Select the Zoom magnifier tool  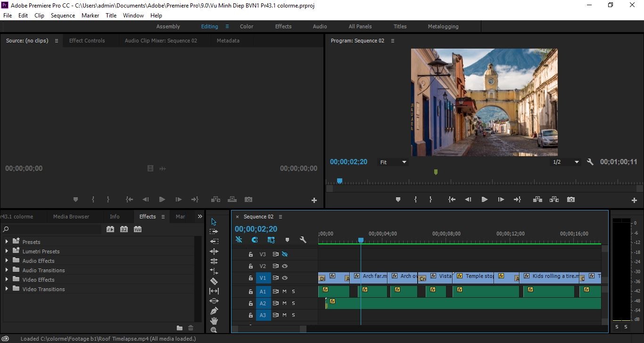click(x=214, y=330)
